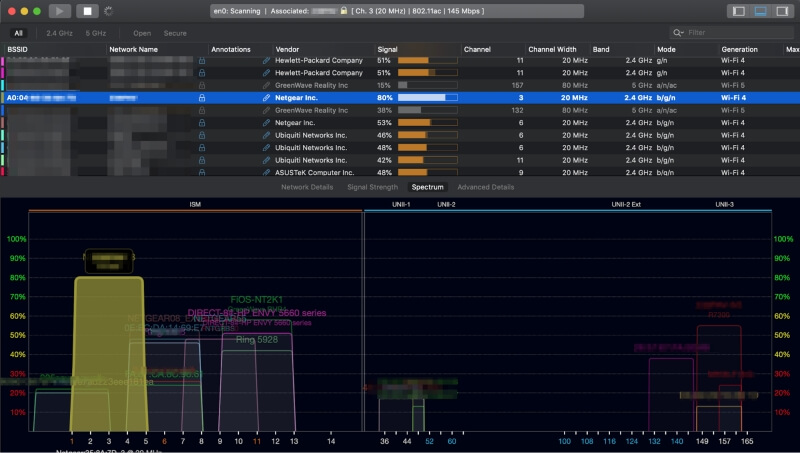Click the UNII-1 band label
The width and height of the screenshot is (800, 453).
tap(401, 204)
